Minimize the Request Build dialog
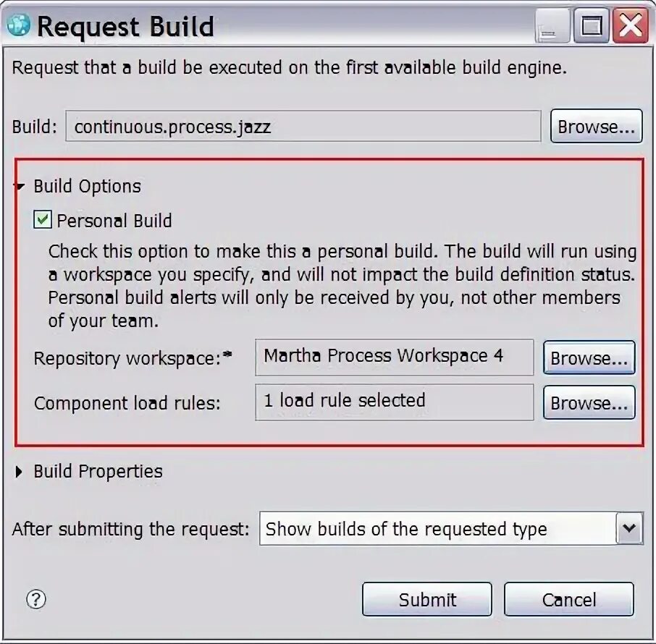The image size is (656, 644). point(552,26)
